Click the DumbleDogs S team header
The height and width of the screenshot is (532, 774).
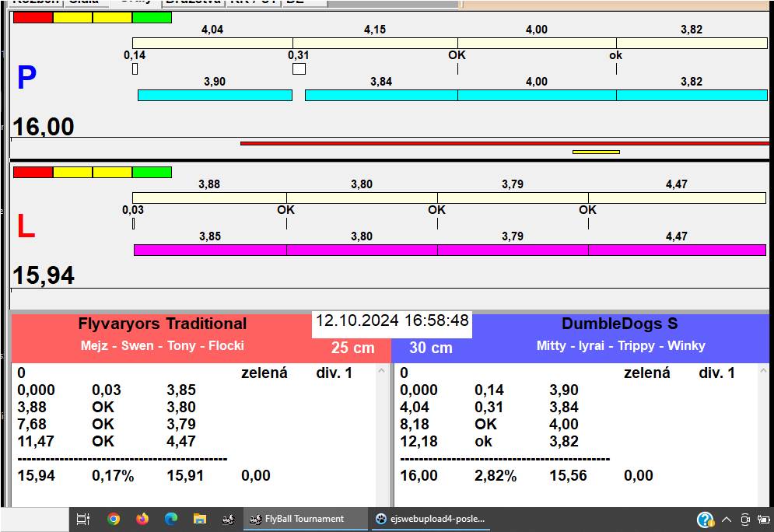620,324
